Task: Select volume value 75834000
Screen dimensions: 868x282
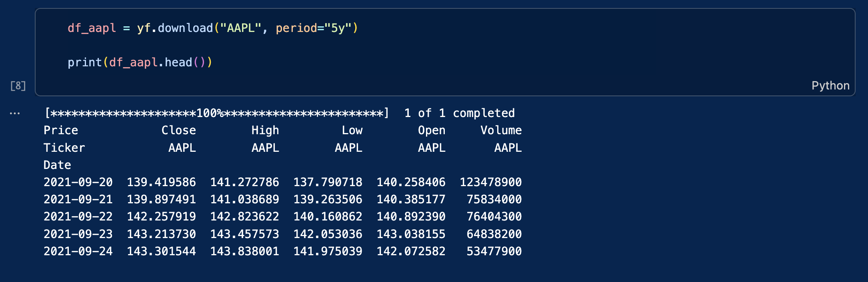Action: coord(494,200)
